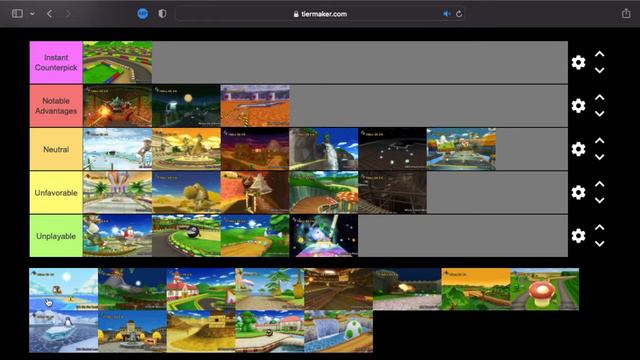The width and height of the screenshot is (640, 360).
Task: Pick the penguin ice track from unranked pool
Action: 64,331
